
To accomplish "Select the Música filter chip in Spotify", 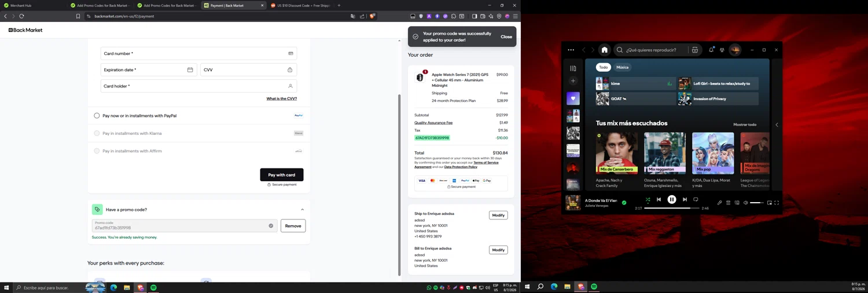I will [x=622, y=67].
